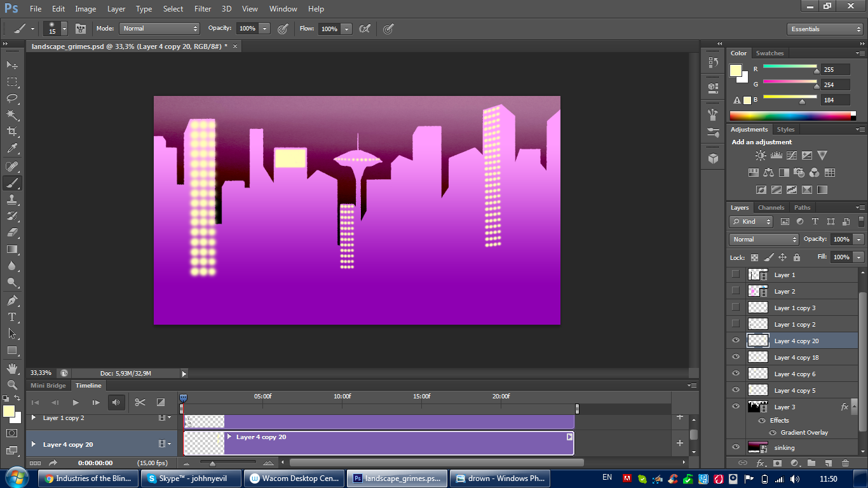Open the layer Kind filter dropdown
This screenshot has height=488, width=868.
coord(751,222)
